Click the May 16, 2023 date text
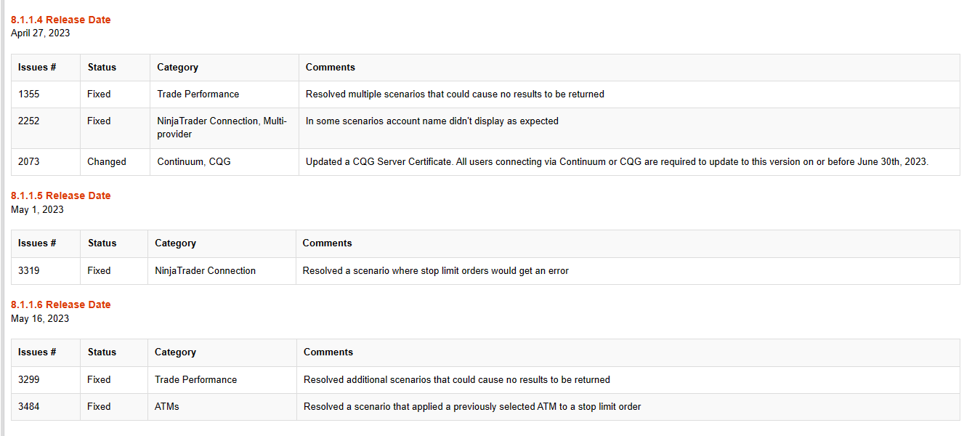 tap(40, 318)
